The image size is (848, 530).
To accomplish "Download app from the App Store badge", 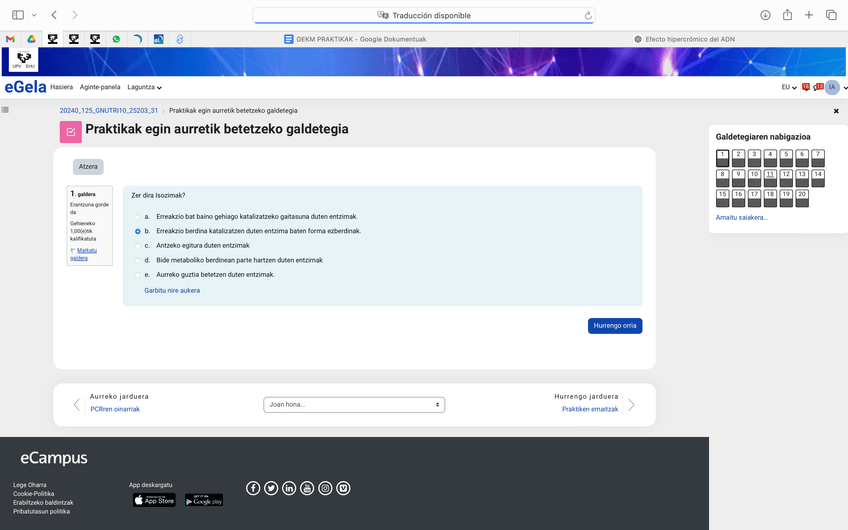I will (154, 500).
